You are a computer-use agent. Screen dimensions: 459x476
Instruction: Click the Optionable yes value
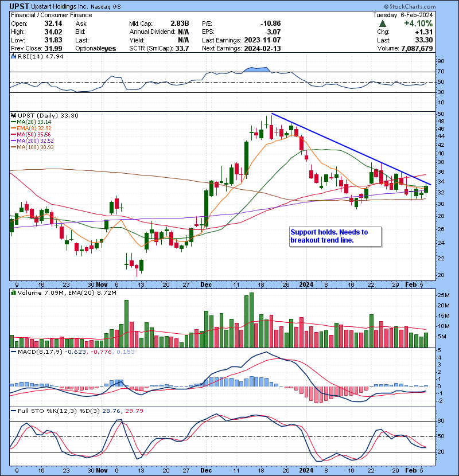click(x=110, y=49)
